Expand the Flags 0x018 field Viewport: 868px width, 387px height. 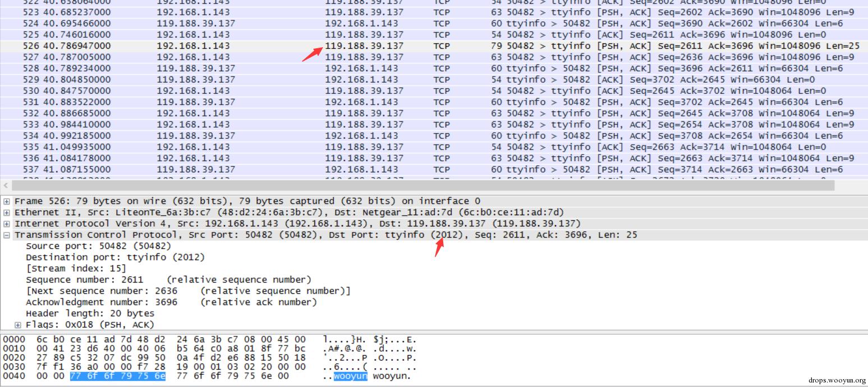coord(18,325)
